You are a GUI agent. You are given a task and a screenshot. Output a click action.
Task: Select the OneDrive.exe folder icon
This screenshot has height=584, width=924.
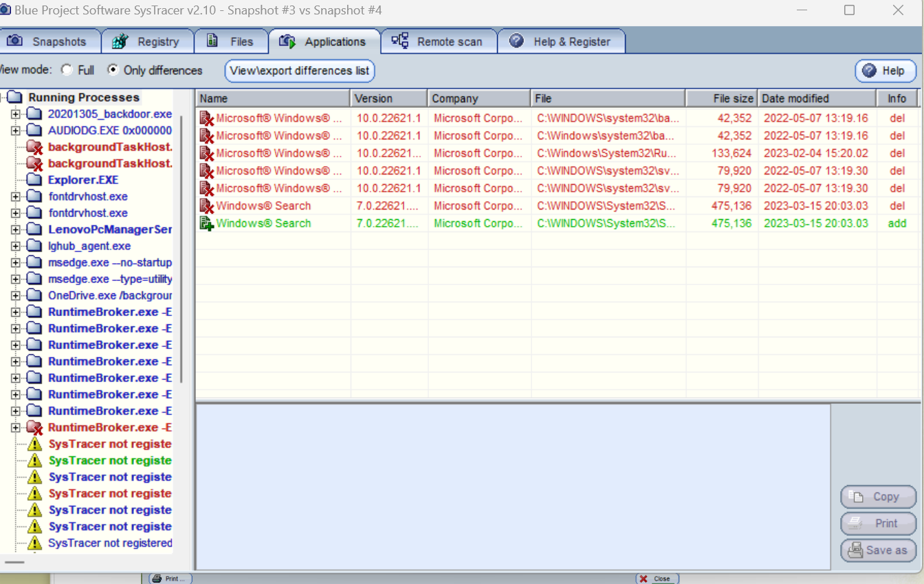[34, 295]
